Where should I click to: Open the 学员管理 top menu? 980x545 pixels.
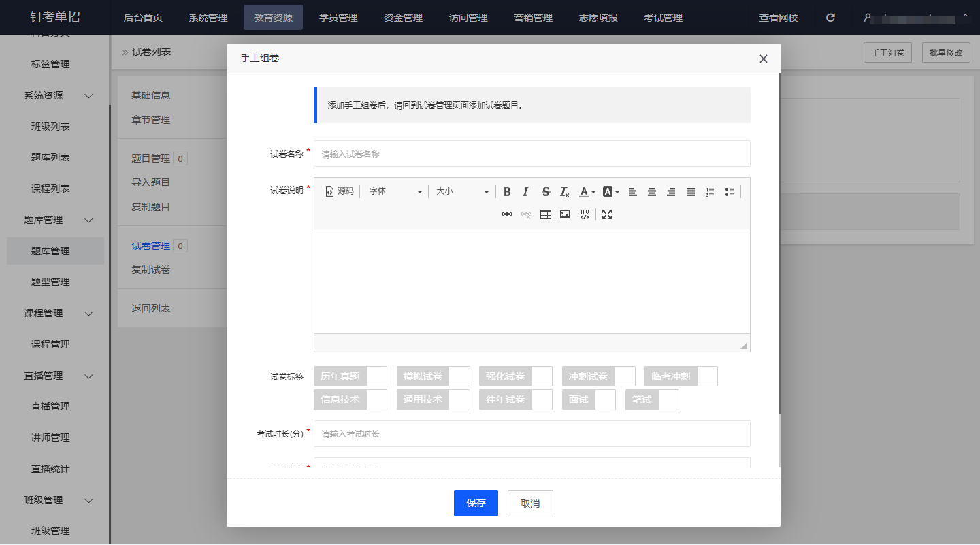tap(338, 18)
